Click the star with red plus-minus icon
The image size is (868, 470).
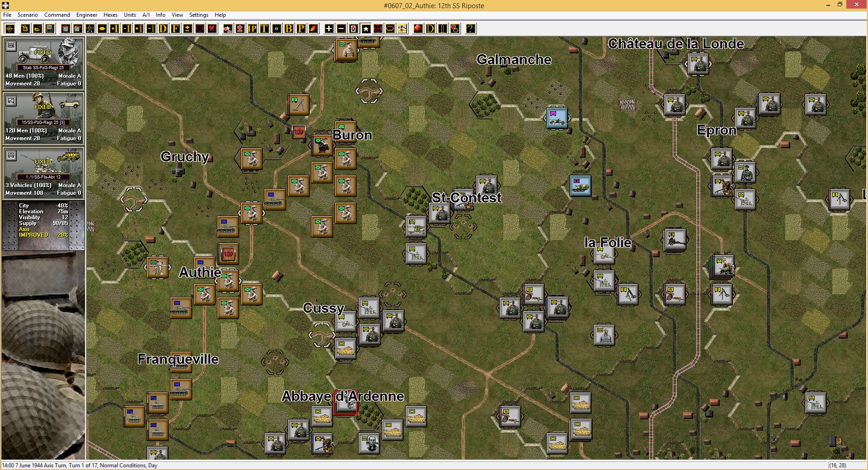coord(228,29)
